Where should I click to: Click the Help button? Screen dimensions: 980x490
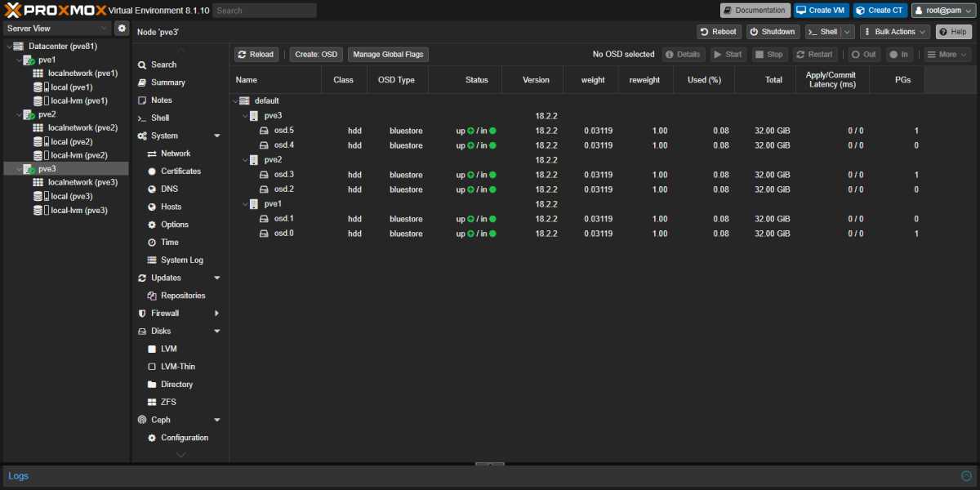(x=954, y=32)
